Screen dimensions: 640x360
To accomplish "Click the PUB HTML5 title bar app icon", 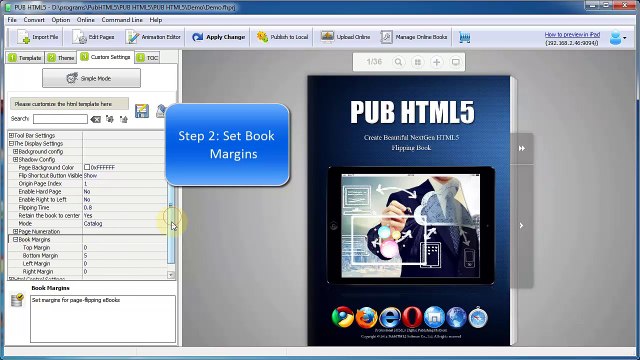I will pyautogui.click(x=8, y=7).
